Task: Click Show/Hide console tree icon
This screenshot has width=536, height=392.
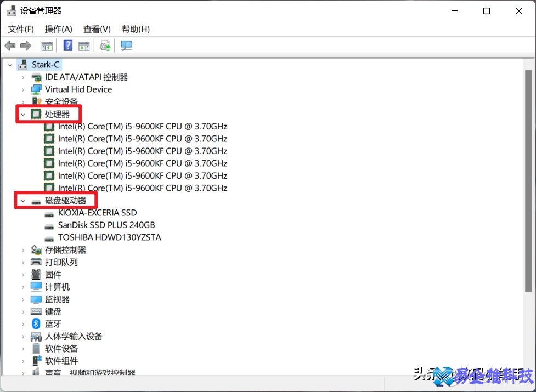Action: coord(47,46)
